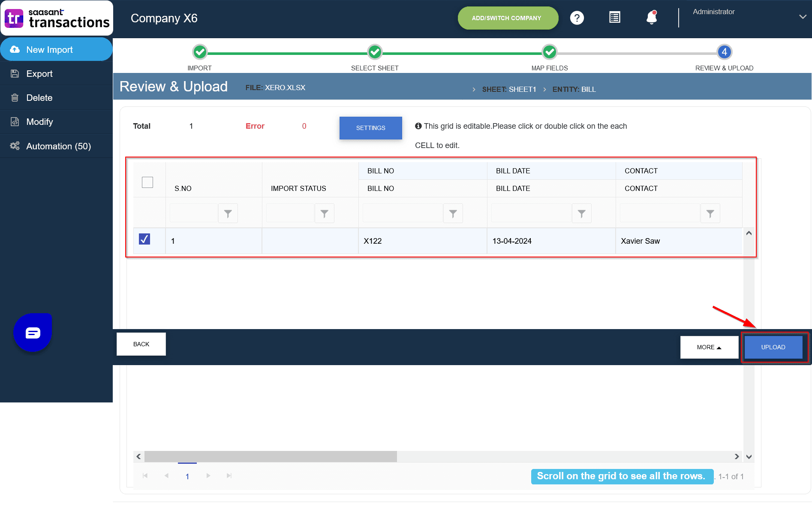Click the BACK button
The image size is (812, 514).
[141, 344]
